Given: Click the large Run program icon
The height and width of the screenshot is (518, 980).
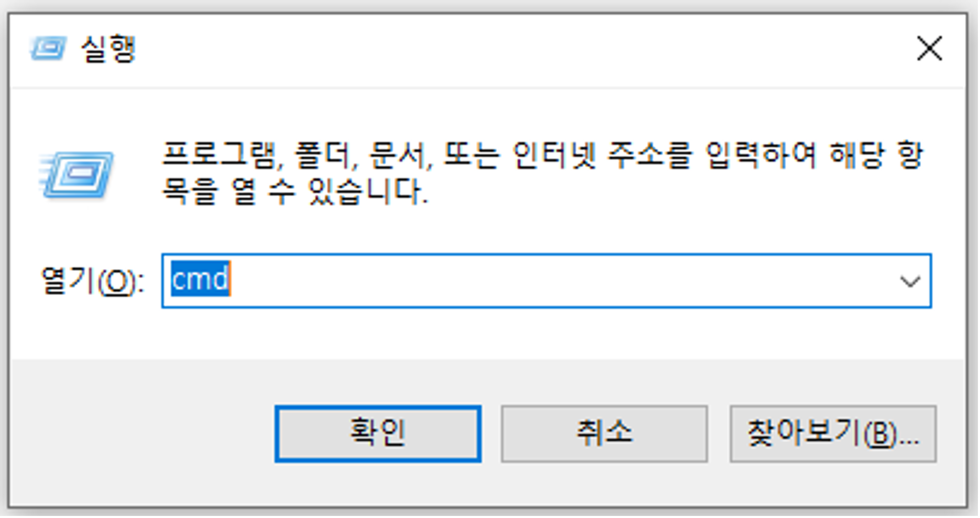Looking at the screenshot, I should pyautogui.click(x=77, y=175).
